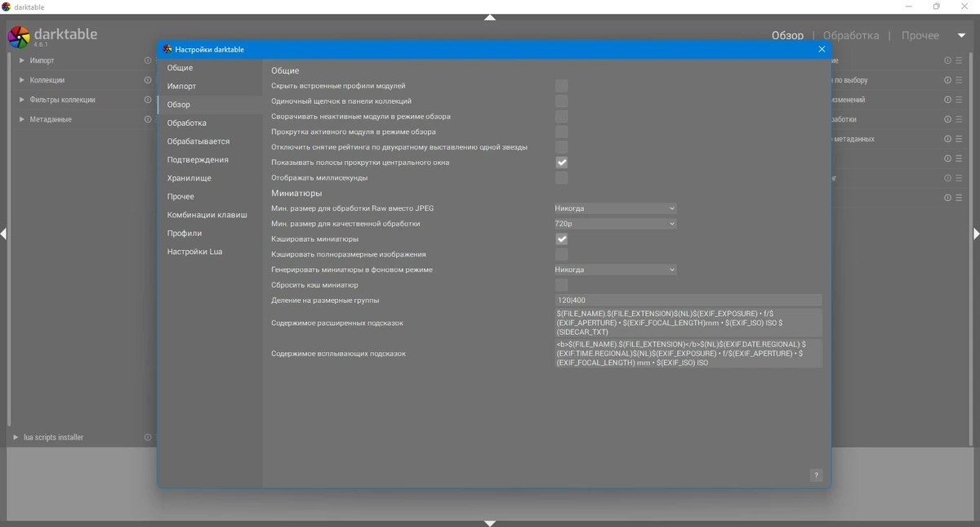Viewport: 980px width, 527px height.
Task: Reset the right-panel module ending in 'работки'
Action: click(947, 119)
